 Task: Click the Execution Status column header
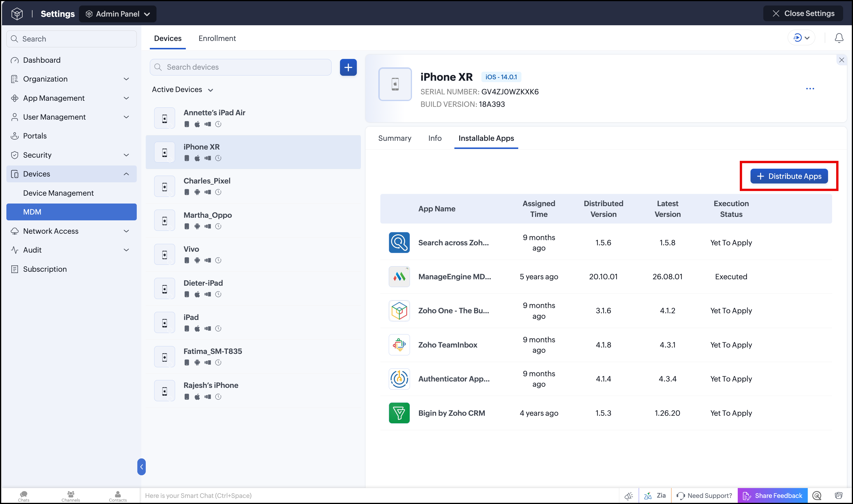point(731,209)
